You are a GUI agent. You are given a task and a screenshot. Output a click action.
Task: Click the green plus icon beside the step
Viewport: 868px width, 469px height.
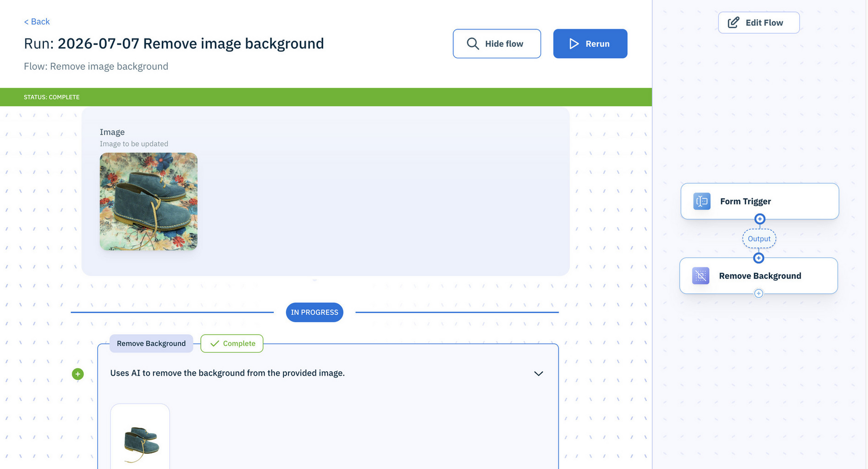(78, 374)
